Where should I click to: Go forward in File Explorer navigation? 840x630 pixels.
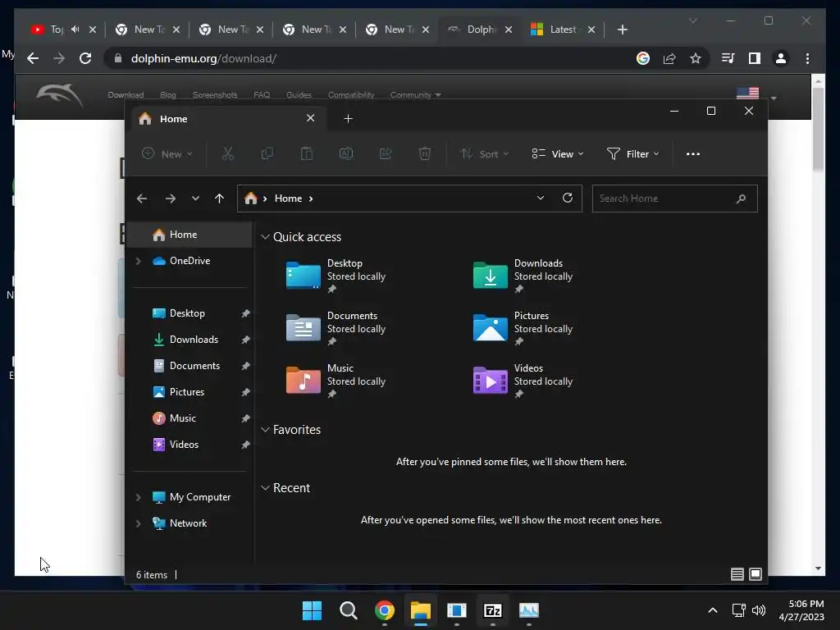171,199
